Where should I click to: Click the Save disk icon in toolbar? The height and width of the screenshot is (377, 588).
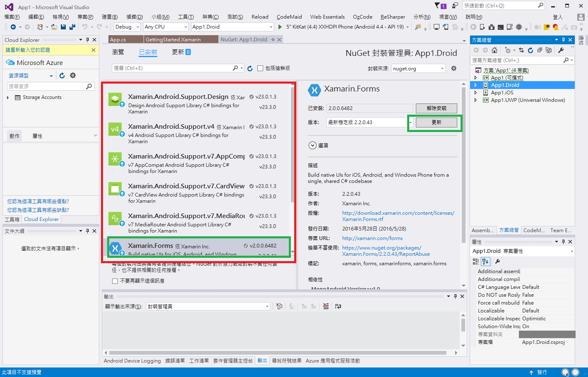point(63,27)
